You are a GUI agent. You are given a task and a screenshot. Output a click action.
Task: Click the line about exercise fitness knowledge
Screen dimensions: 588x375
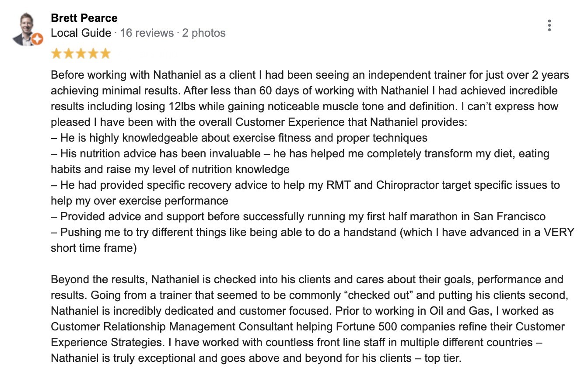(239, 138)
